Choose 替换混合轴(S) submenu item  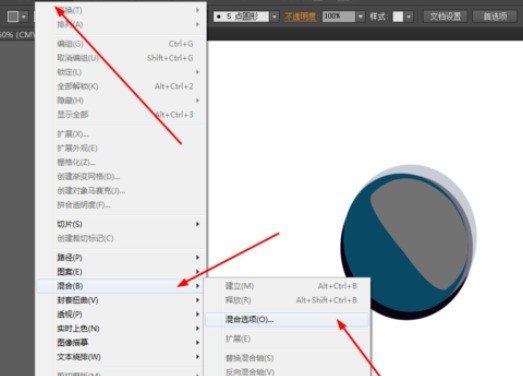click(287, 358)
